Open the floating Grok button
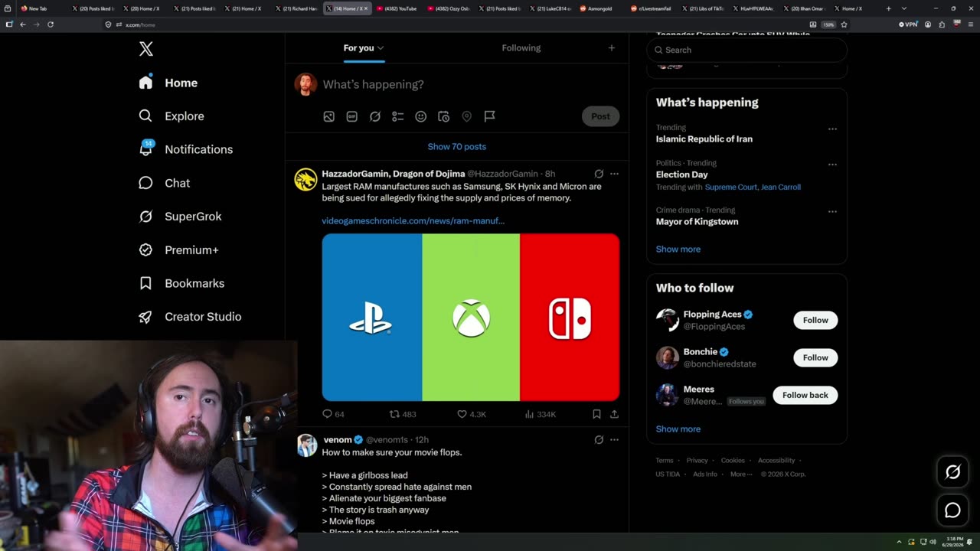980x551 pixels. (952, 472)
